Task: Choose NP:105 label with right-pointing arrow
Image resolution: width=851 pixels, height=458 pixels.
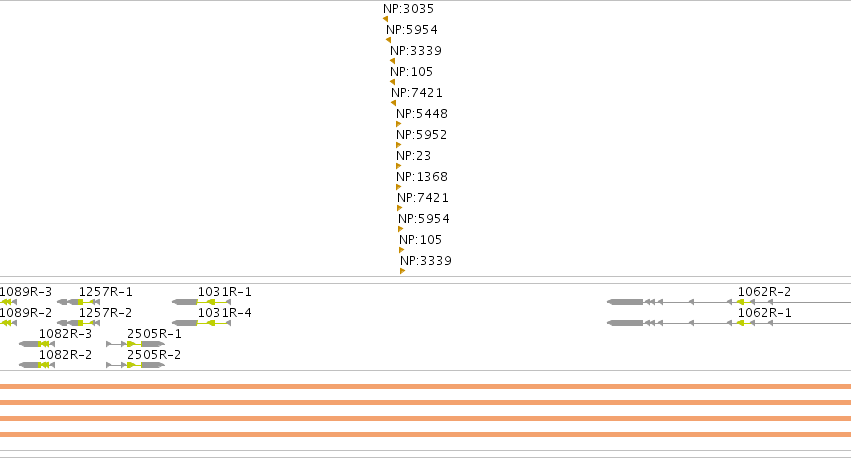Action: point(421,240)
